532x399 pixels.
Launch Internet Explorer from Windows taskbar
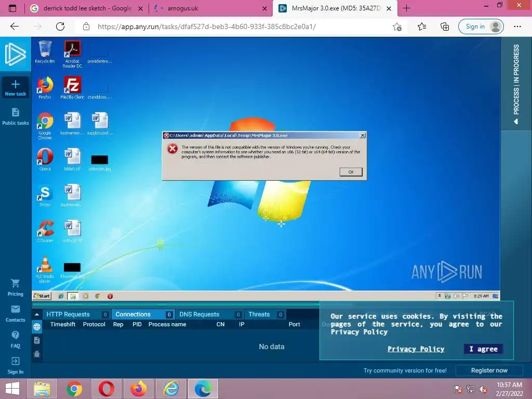171,389
